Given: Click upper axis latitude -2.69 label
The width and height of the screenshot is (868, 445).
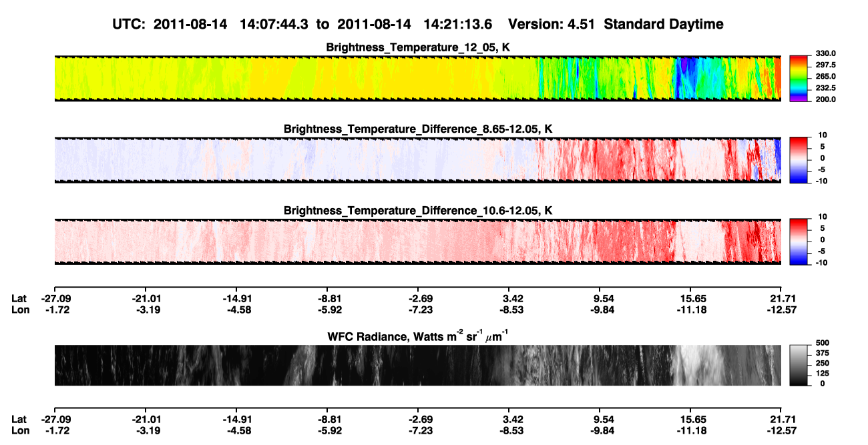Looking at the screenshot, I should [418, 299].
